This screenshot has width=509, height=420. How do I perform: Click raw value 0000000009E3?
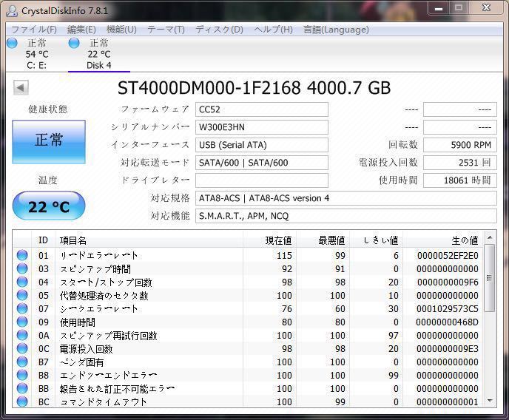[x=448, y=349]
